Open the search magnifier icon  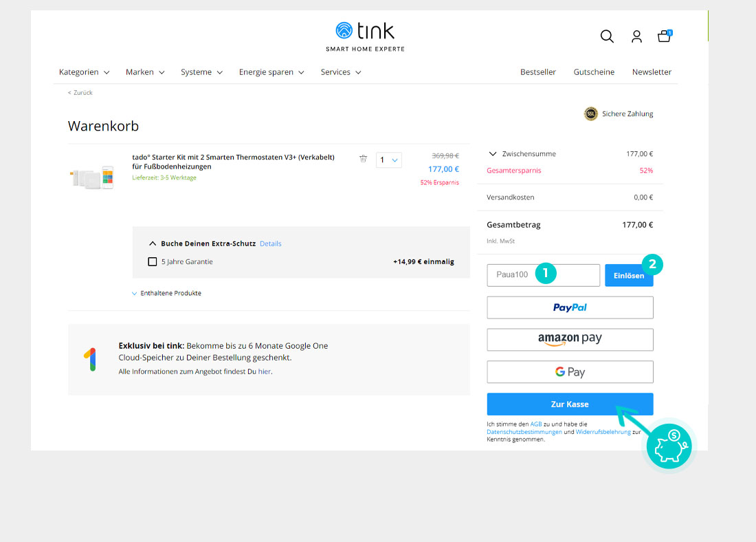(x=607, y=36)
